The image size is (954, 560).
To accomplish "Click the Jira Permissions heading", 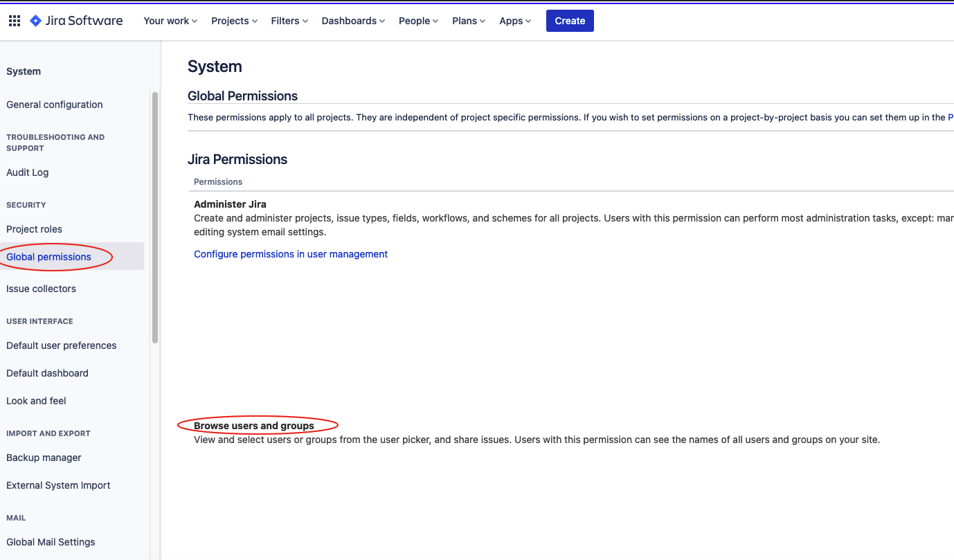I will [237, 159].
